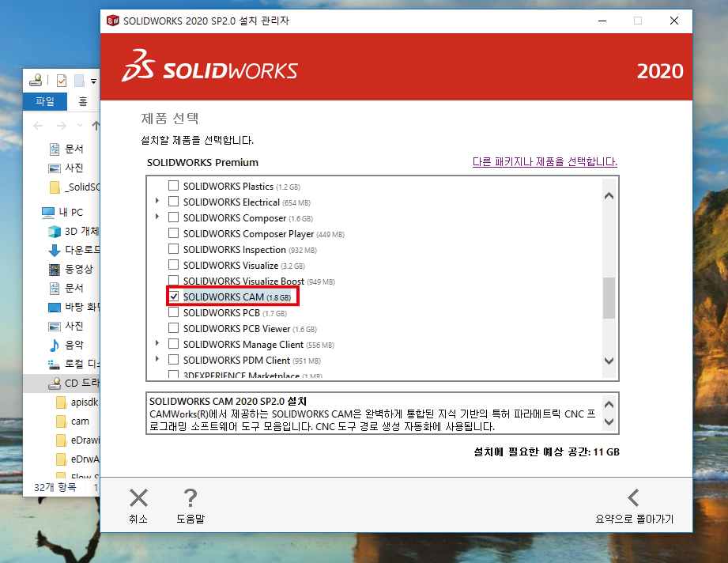This screenshot has width=728, height=563.
Task: Open 바탕 화면 folder in sidebar
Action: [x=74, y=307]
